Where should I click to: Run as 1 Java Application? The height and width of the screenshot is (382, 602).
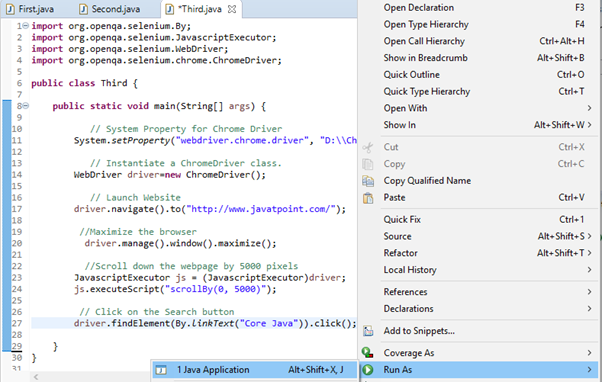[x=255, y=370]
